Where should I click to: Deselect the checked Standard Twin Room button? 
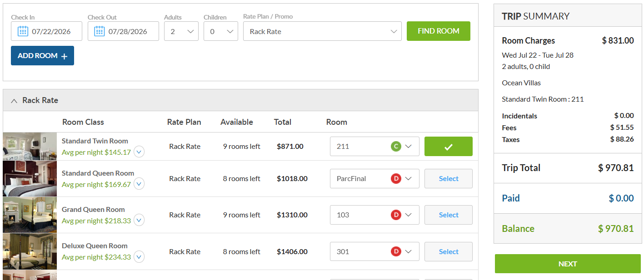tap(449, 146)
